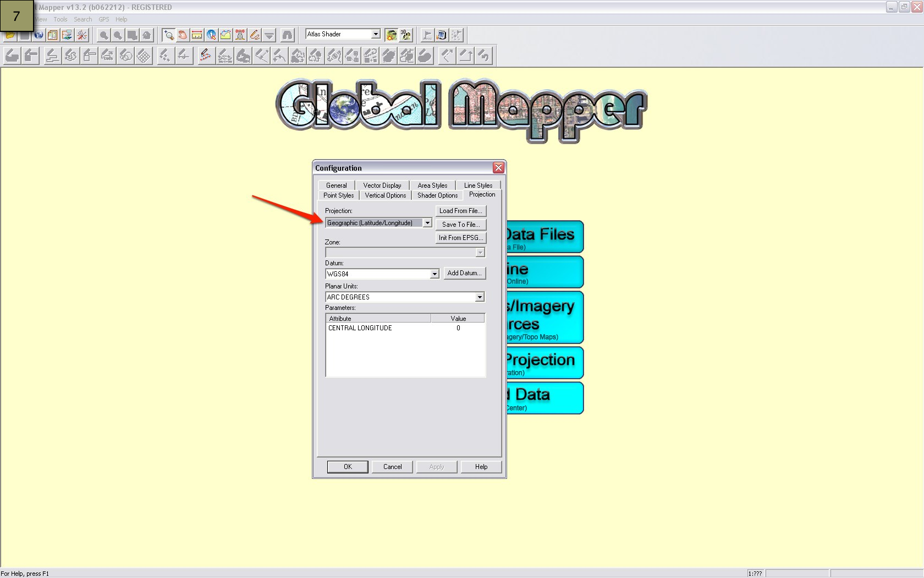Image resolution: width=924 pixels, height=578 pixels.
Task: Open the Atlas Shader dropdown
Action: (x=376, y=34)
